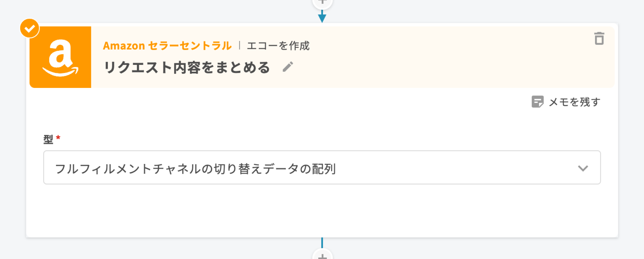This screenshot has height=259, width=644.
Task: Add a step with the plus button below the card
Action: (322, 256)
